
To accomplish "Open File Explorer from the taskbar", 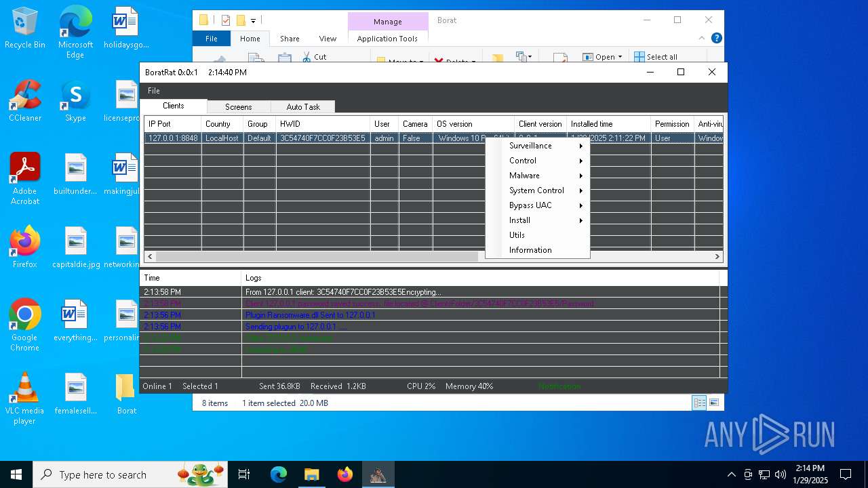I will [311, 474].
